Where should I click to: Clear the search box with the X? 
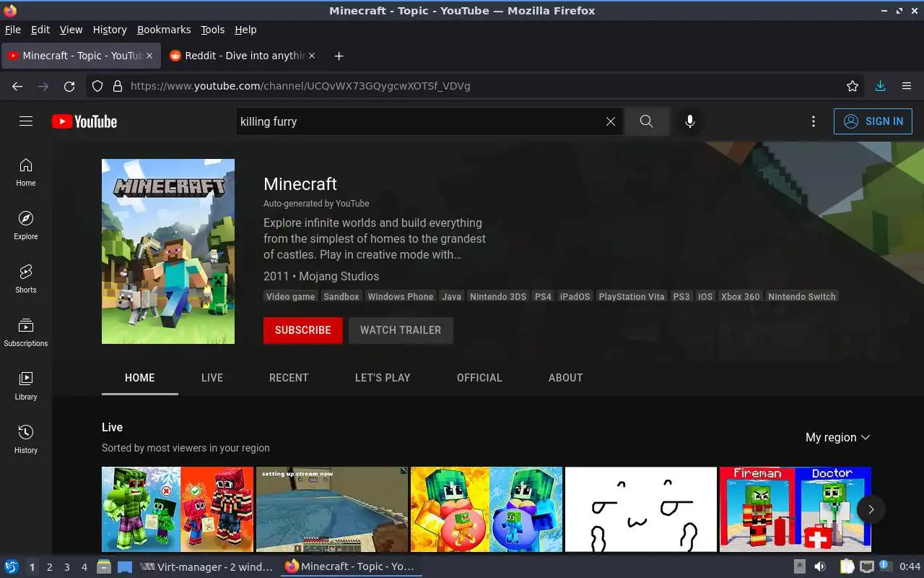point(611,121)
